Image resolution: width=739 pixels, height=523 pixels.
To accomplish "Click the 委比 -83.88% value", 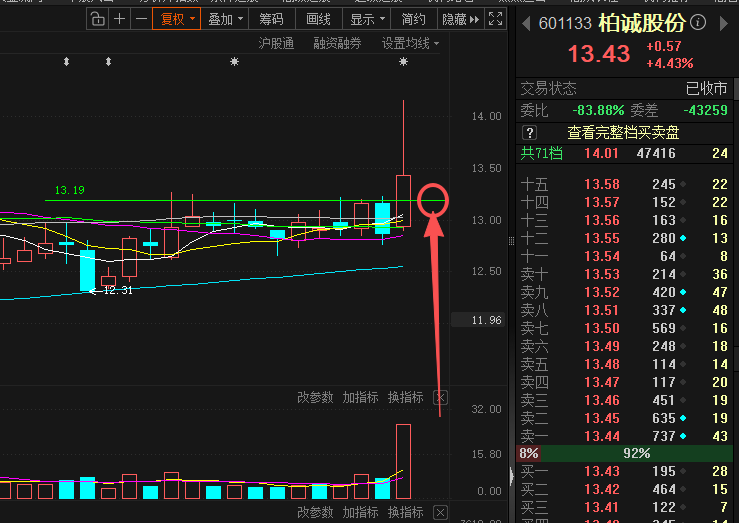I will click(x=598, y=111).
